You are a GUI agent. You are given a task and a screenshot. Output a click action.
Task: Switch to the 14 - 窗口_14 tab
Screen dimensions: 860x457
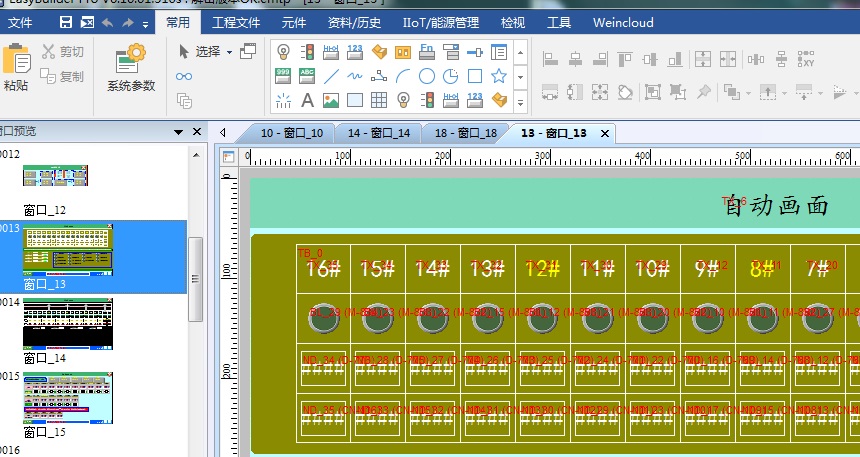[379, 133]
